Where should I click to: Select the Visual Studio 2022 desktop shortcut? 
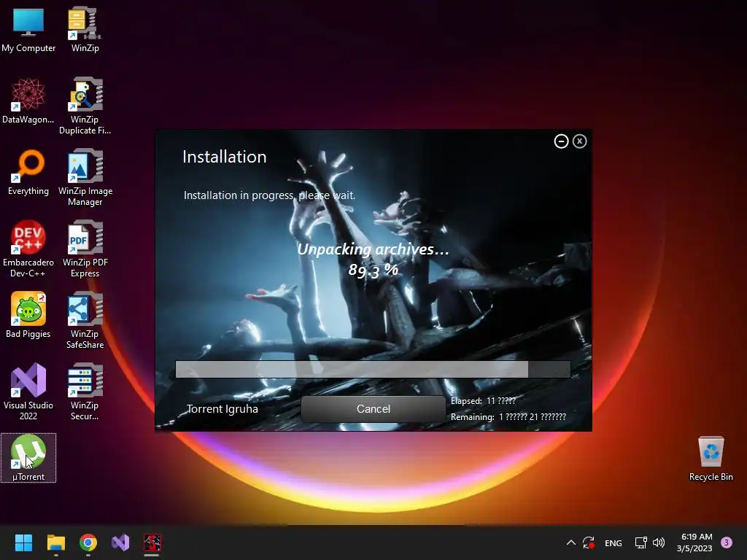[x=28, y=392]
